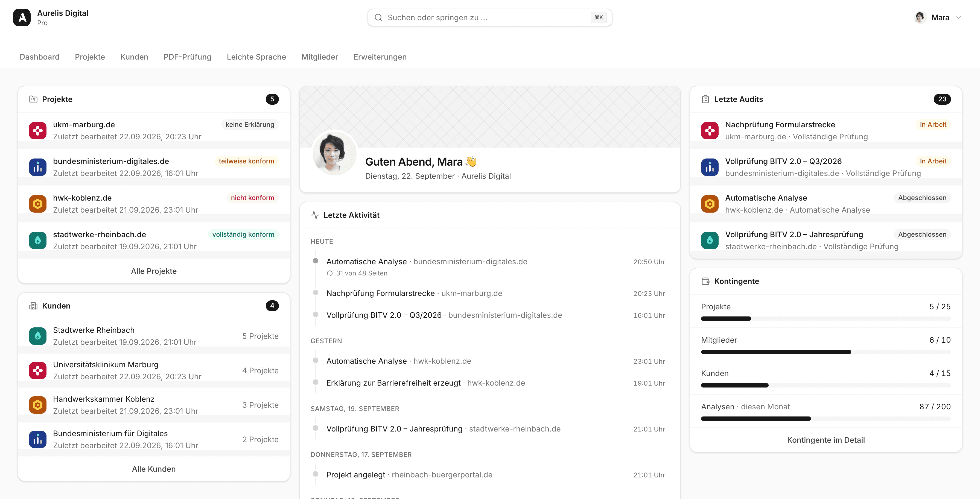The height and width of the screenshot is (499, 980).
Task: Click the Projekte folder icon
Action: click(33, 99)
